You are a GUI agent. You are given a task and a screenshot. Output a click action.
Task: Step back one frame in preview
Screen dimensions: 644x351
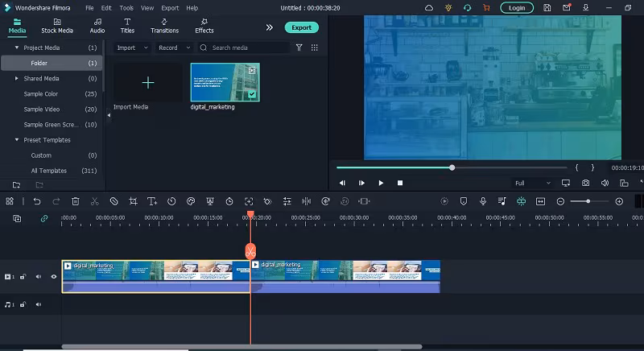(342, 183)
